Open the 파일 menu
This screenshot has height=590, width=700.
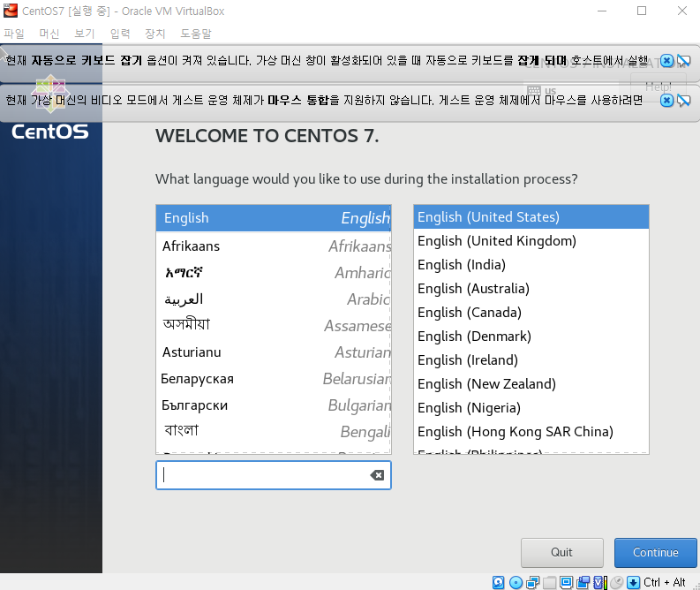coord(14,34)
